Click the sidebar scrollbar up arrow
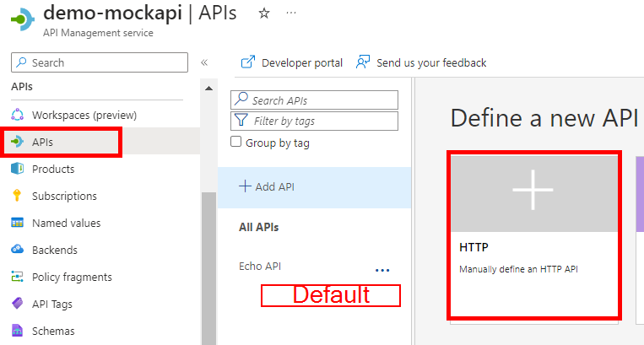This screenshot has height=345, width=644. pos(208,89)
